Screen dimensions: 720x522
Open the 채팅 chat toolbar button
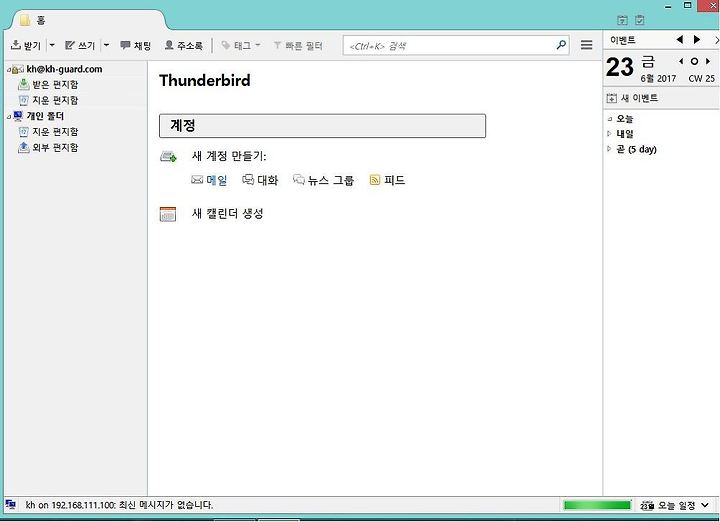(x=135, y=45)
